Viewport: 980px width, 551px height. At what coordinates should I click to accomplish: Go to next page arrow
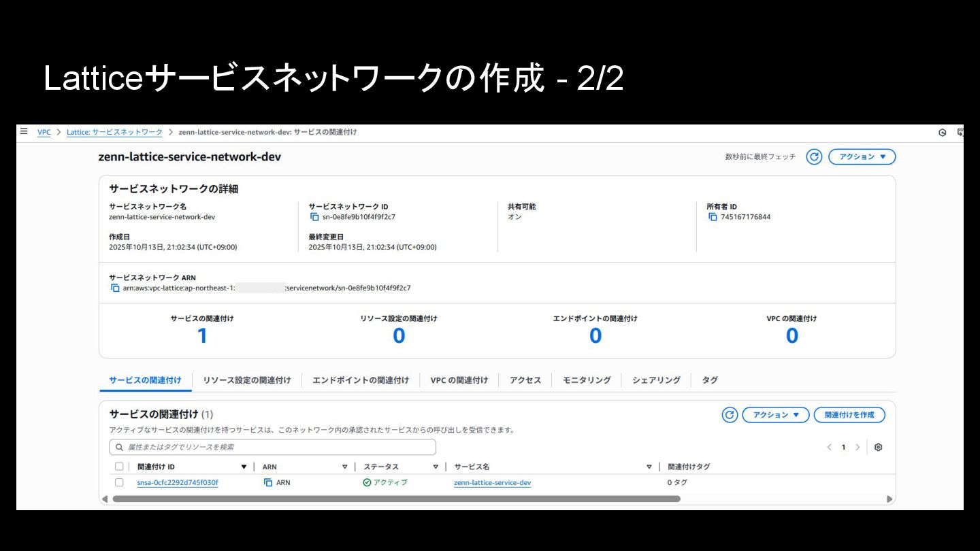[x=857, y=447]
